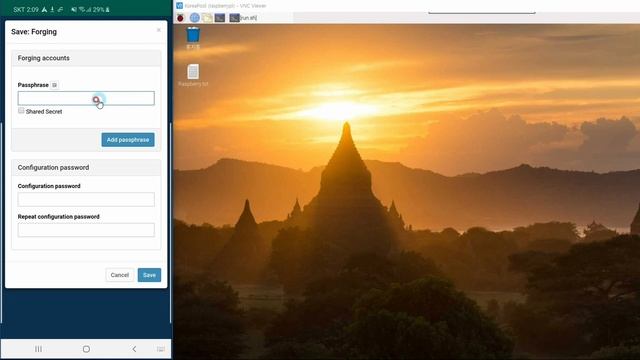Click the Configuration password section header
This screenshot has height=360, width=640.
(86, 168)
